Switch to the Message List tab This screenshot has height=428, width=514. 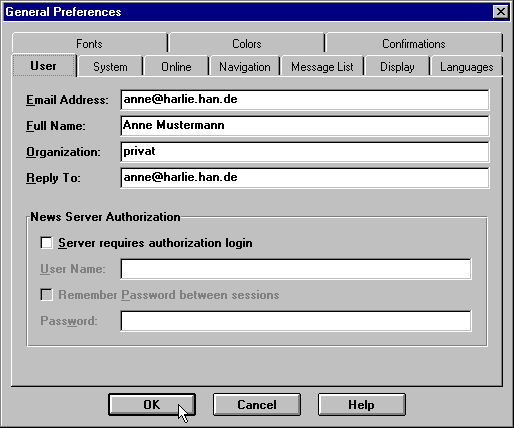pos(322,67)
